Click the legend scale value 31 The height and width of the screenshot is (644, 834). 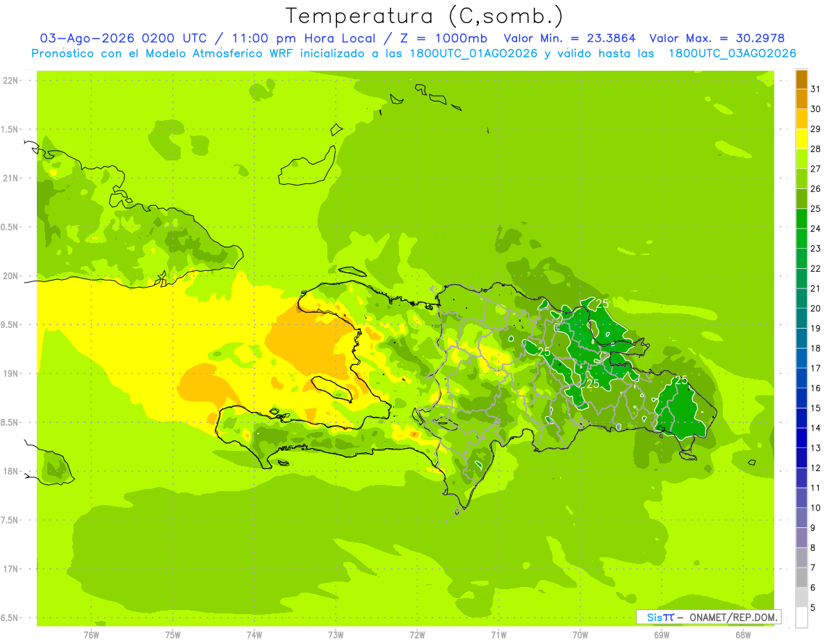[x=816, y=89]
